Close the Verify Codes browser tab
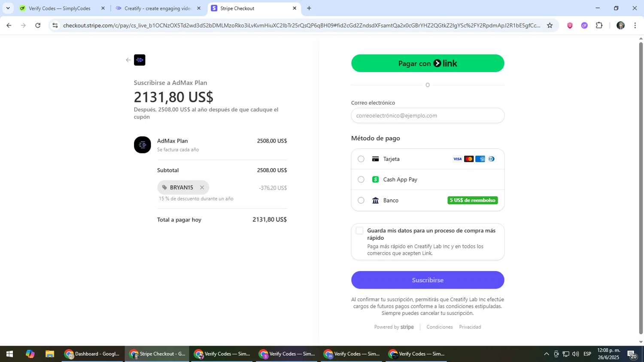 coord(103,8)
